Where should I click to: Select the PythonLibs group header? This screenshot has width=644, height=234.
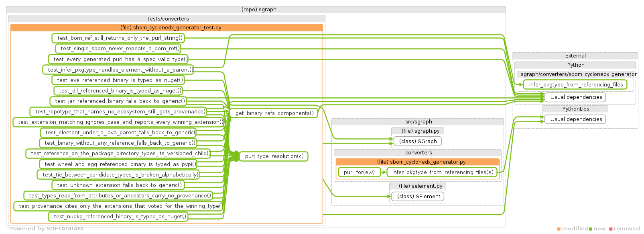[575, 109]
